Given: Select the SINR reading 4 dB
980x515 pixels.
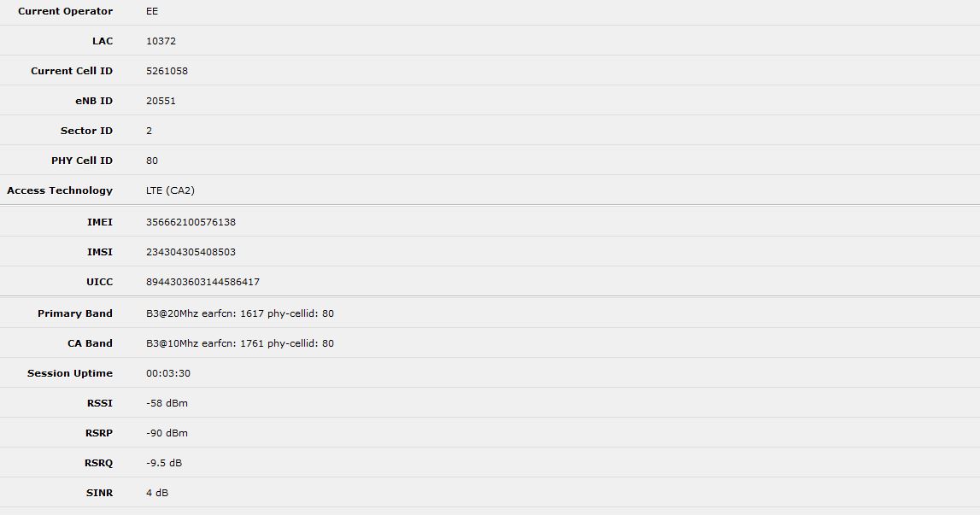Looking at the screenshot, I should pos(157,493).
